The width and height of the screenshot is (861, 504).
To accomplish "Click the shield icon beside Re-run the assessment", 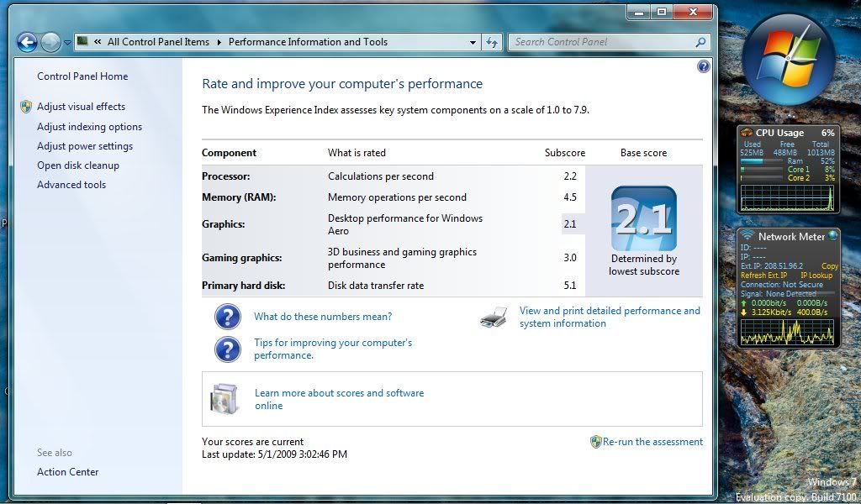I will click(596, 442).
